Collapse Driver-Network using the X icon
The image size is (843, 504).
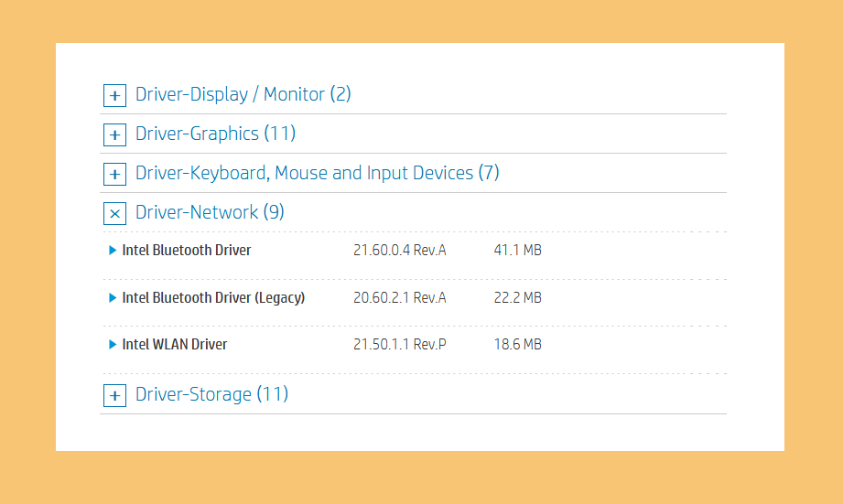pos(114,213)
